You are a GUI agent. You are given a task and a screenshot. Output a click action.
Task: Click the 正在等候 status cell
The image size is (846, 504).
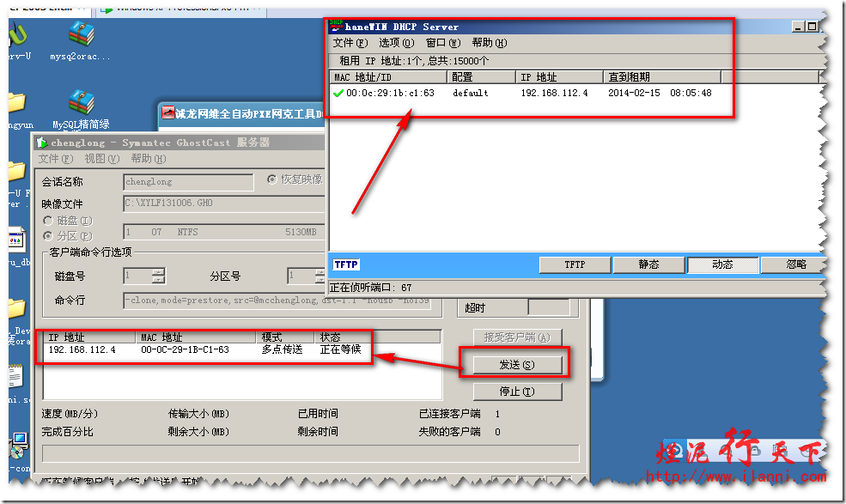coord(340,349)
